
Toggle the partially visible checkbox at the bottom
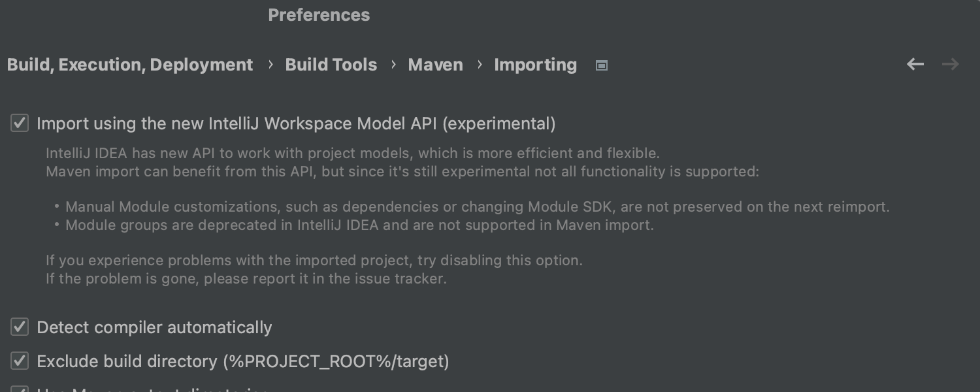[20, 389]
